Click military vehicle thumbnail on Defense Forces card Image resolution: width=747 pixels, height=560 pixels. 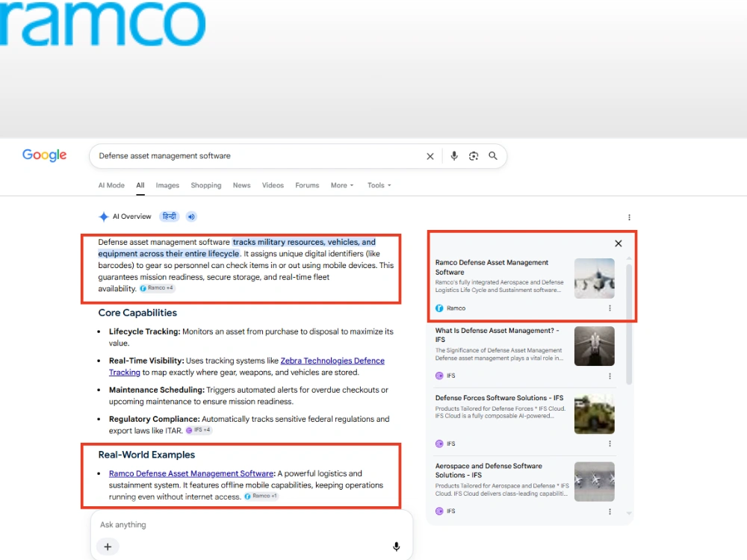coord(594,414)
